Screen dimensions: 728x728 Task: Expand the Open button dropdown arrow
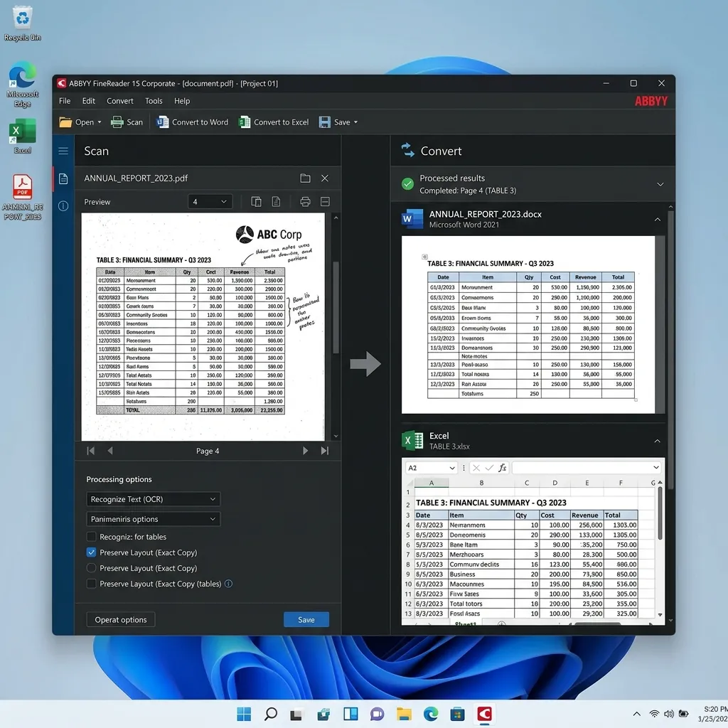coord(100,122)
